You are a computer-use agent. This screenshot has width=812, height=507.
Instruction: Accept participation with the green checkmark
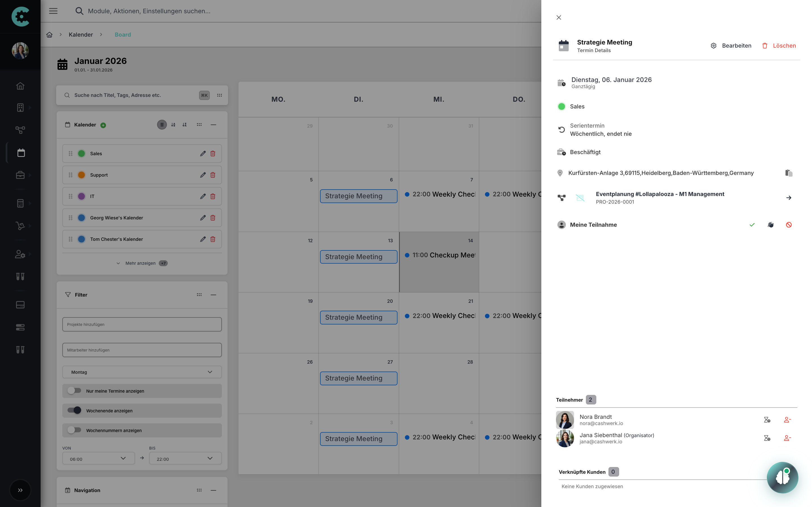click(x=752, y=225)
